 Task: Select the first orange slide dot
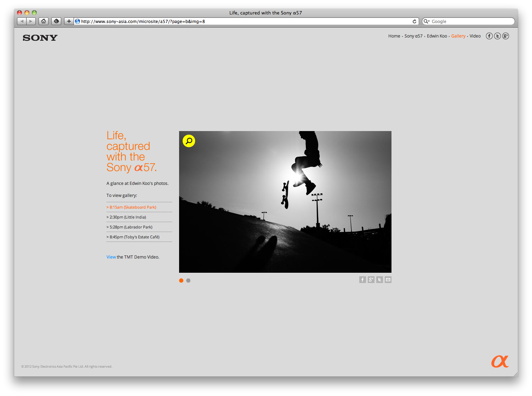click(x=181, y=281)
